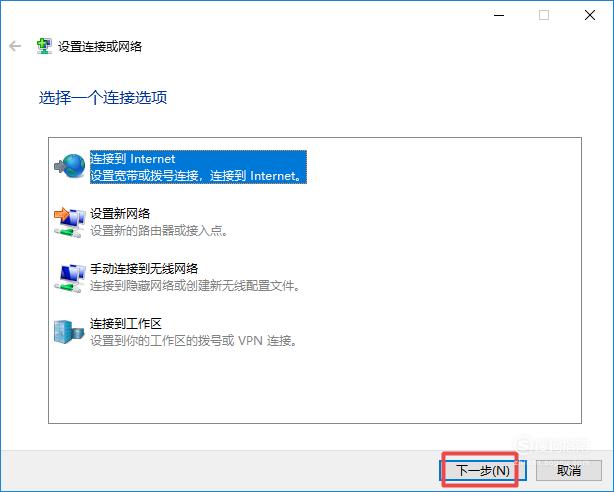
Task: Close the 设置连接或网络 window
Action: pyautogui.click(x=590, y=15)
